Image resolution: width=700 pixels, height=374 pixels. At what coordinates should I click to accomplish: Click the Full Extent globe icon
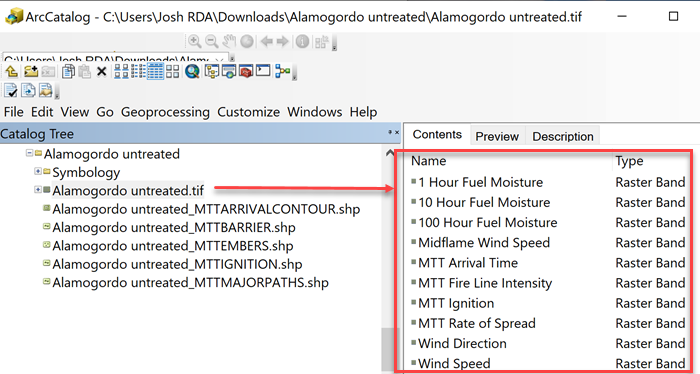(x=247, y=42)
